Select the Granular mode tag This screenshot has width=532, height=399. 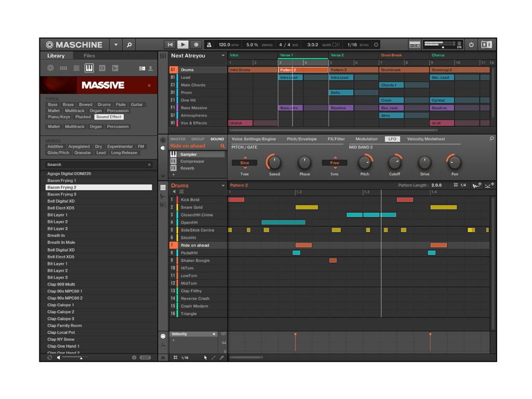tap(83, 153)
